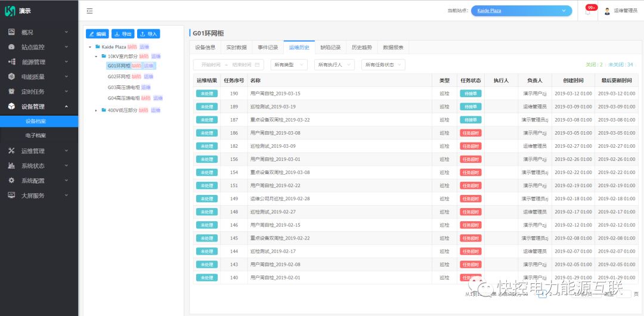Image resolution: width=644 pixels, height=316 pixels.
Task: Click the 最后更新时间 column header
Action: pos(617,80)
